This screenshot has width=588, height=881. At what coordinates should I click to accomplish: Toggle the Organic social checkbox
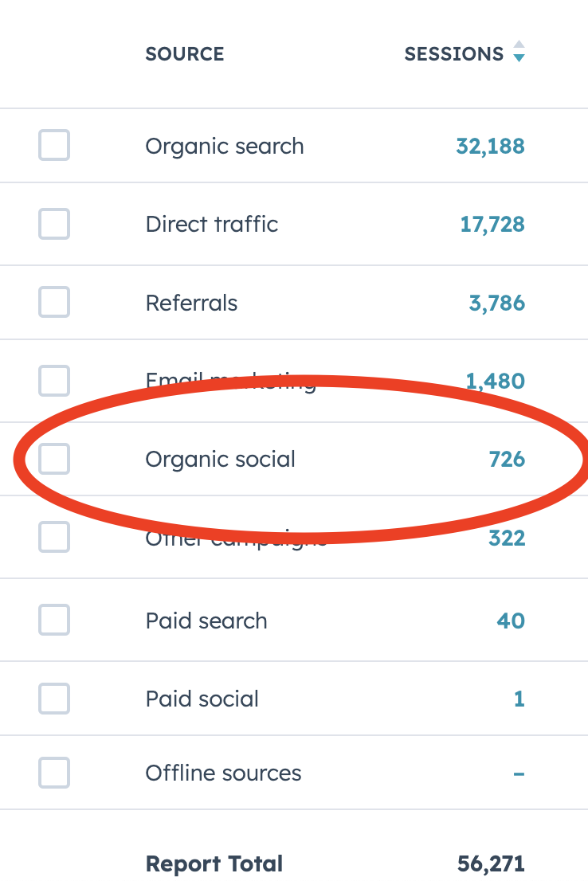pyautogui.click(x=54, y=459)
